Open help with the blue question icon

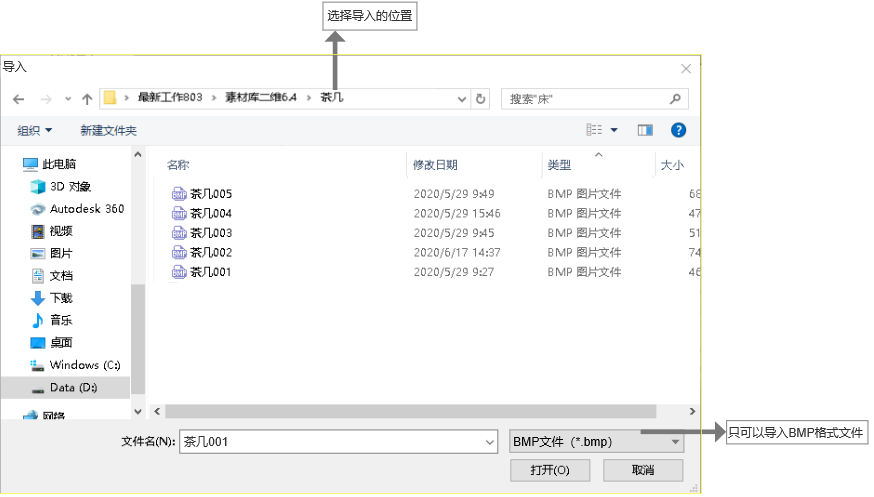(678, 130)
